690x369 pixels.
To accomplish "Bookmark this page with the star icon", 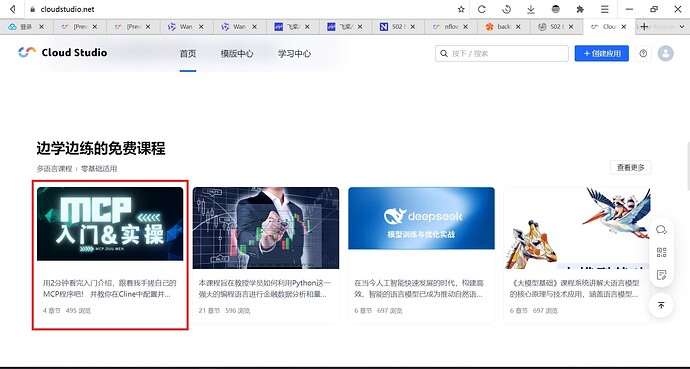I will coord(461,9).
